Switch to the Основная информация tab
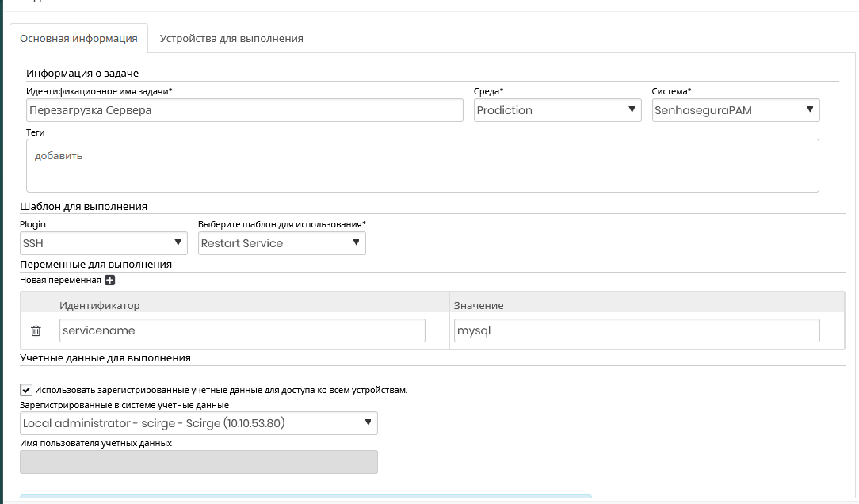This screenshot has height=504, width=859. [x=78, y=38]
